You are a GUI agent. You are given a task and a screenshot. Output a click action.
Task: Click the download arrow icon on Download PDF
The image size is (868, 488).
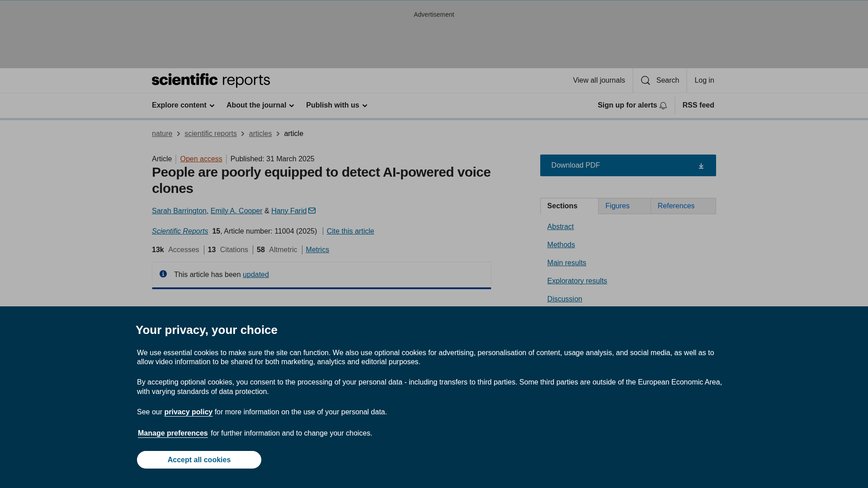[x=701, y=166]
